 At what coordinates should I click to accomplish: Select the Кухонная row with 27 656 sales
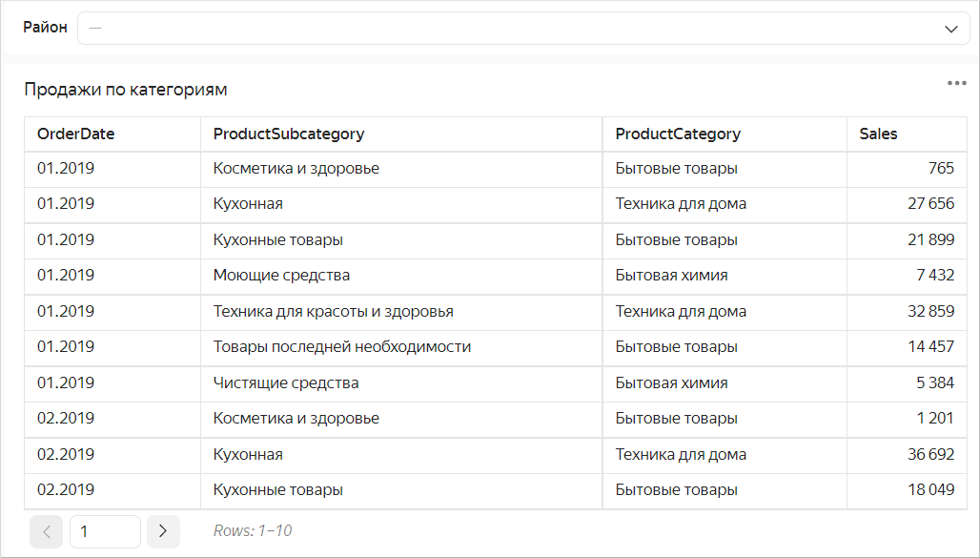(381, 204)
